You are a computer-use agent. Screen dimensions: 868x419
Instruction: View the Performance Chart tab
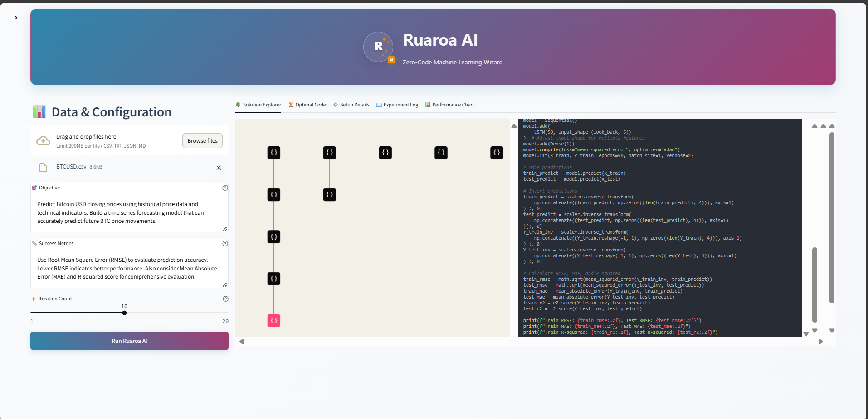pyautogui.click(x=449, y=105)
